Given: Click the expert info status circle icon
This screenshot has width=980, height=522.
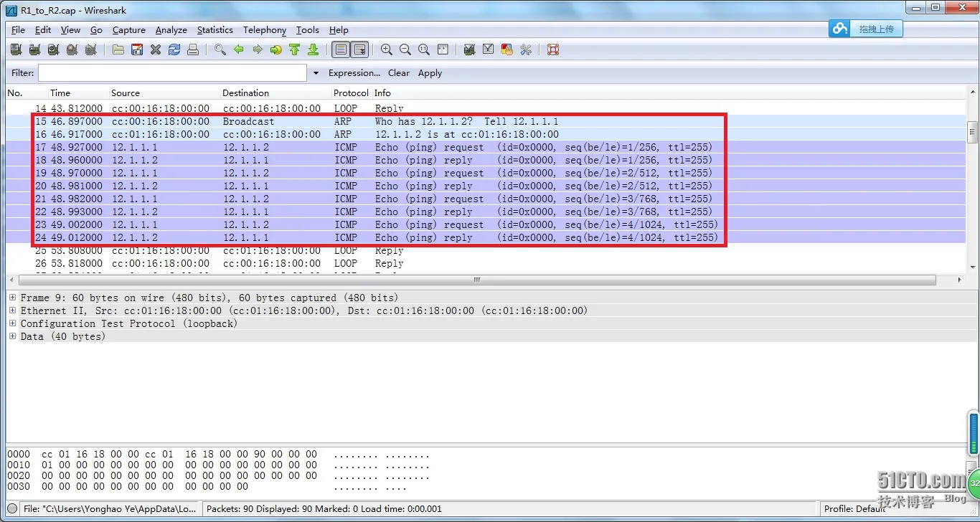Looking at the screenshot, I should pos(12,509).
